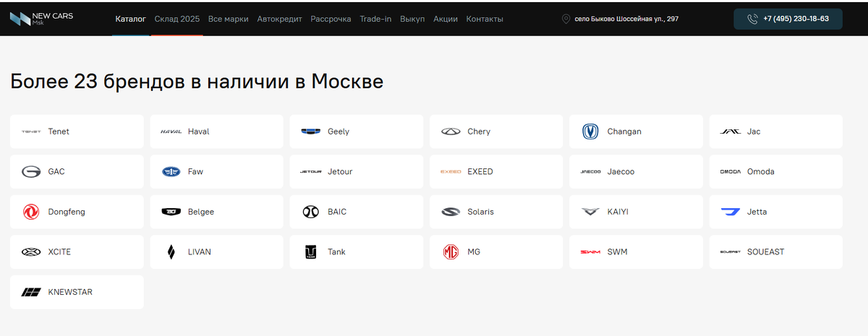
Task: Click the Faw brand logo icon
Action: click(171, 172)
